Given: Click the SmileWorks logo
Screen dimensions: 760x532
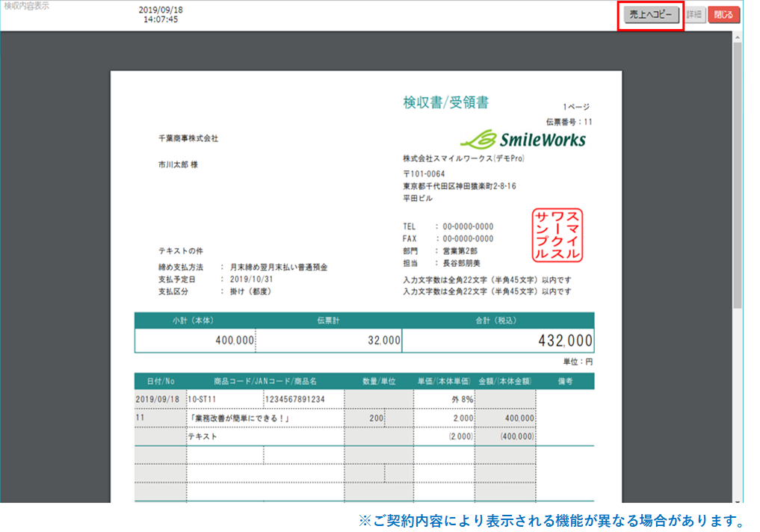Looking at the screenshot, I should (x=523, y=140).
